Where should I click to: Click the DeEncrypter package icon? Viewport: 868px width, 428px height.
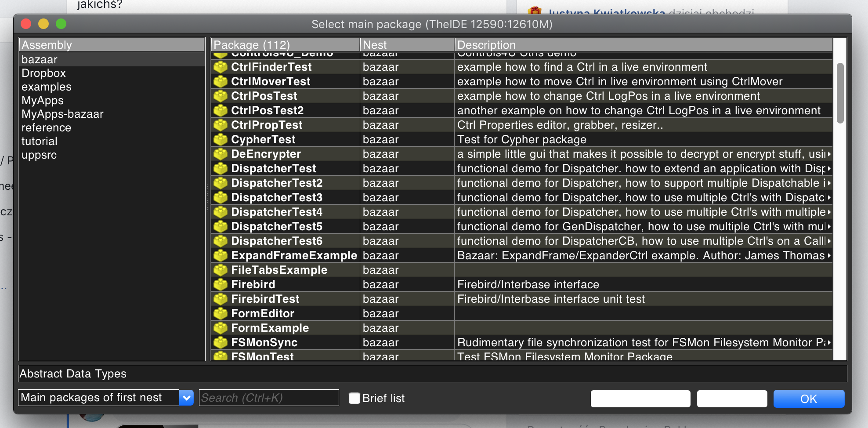[x=220, y=154]
